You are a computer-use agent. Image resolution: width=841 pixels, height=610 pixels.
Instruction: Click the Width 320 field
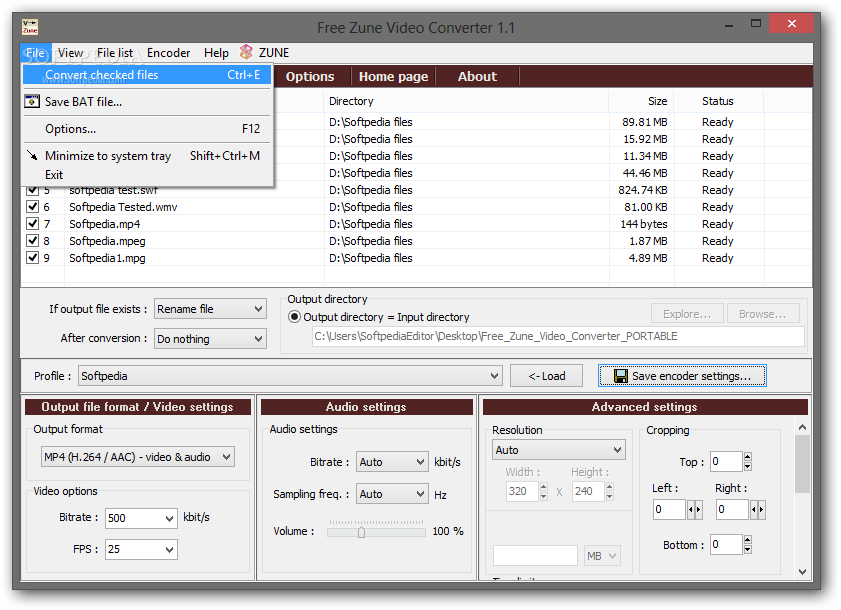point(522,491)
